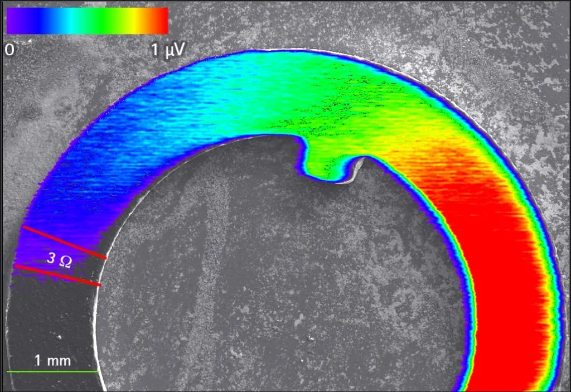
Task: Click the green scale bar line
Action: click(53, 371)
